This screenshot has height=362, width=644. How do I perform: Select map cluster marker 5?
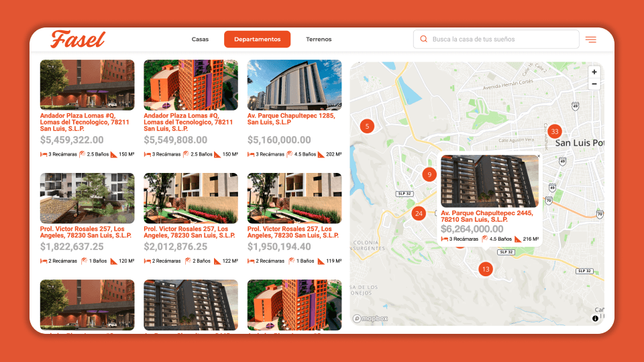point(367,126)
